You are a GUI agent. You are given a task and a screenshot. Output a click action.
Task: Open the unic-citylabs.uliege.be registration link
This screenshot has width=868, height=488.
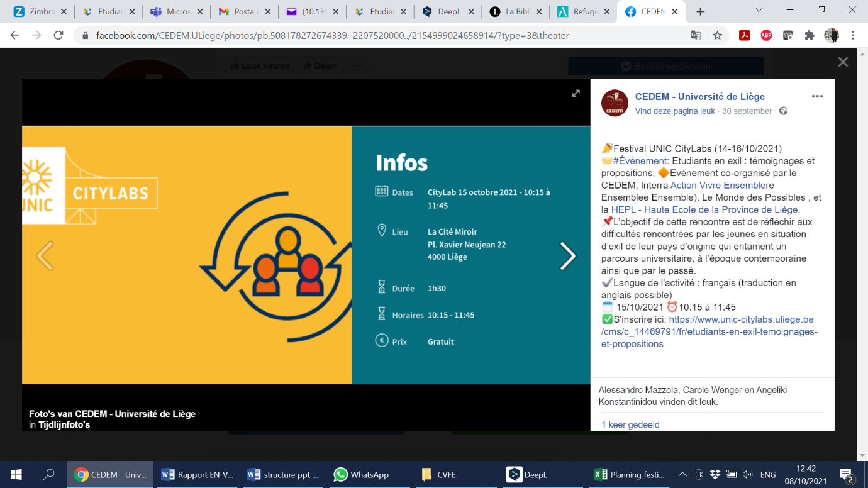(709, 332)
